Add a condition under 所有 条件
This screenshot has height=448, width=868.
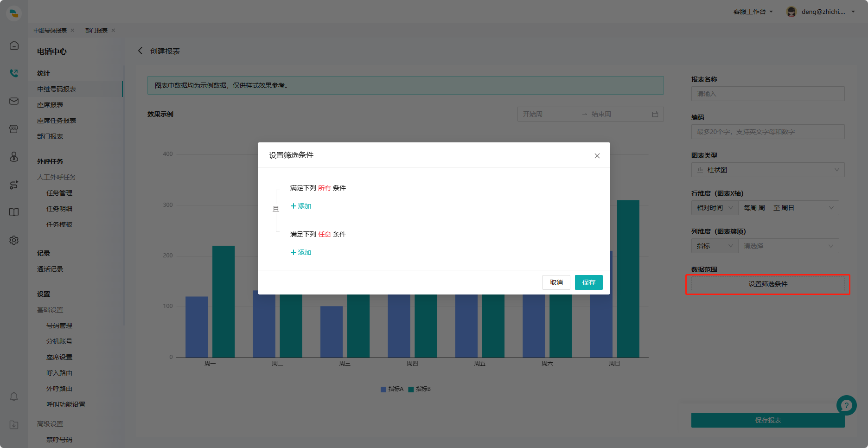tap(301, 206)
